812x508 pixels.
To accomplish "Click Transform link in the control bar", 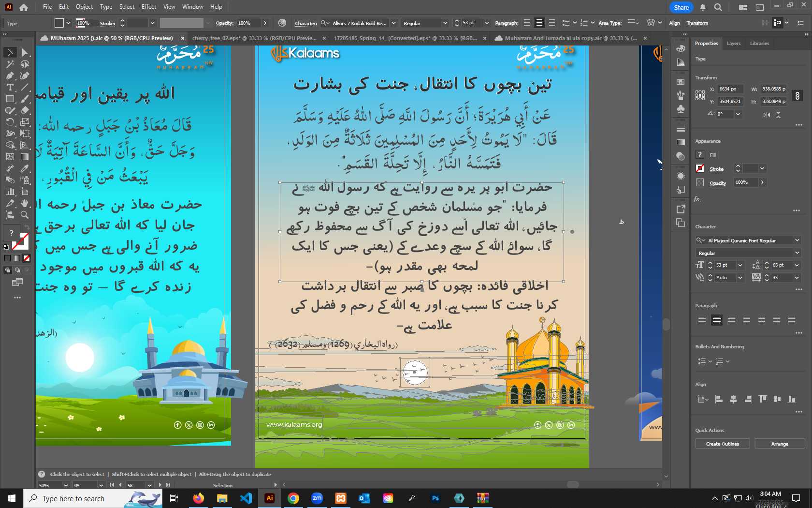I will tap(697, 23).
